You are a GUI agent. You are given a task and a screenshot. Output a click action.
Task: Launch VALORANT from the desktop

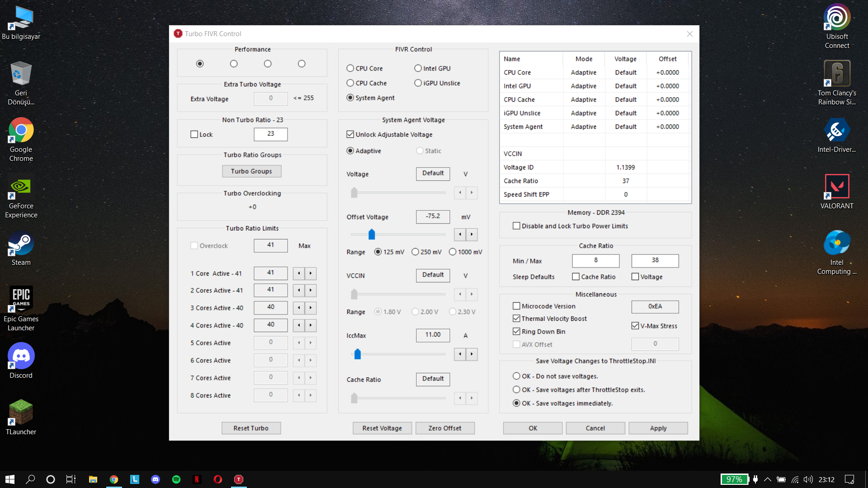click(x=836, y=187)
